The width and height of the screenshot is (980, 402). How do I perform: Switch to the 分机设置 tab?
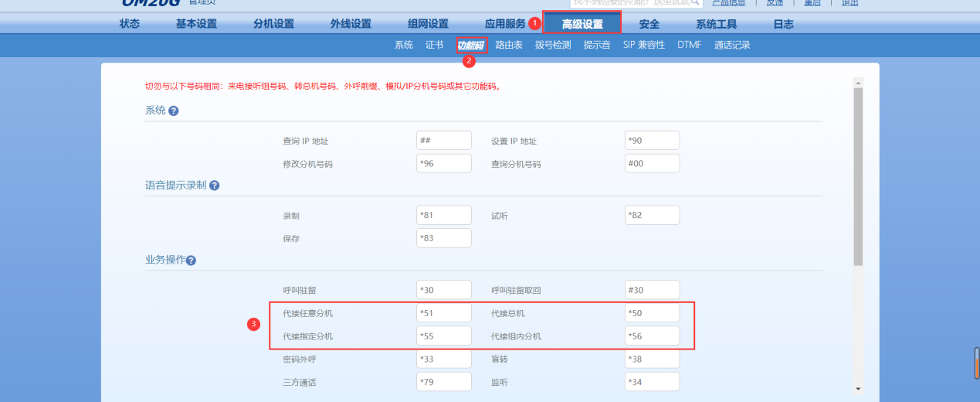click(x=273, y=24)
